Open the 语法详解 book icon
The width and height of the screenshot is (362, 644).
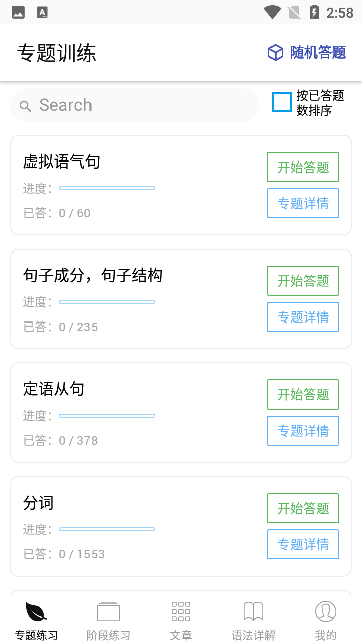(x=253, y=612)
